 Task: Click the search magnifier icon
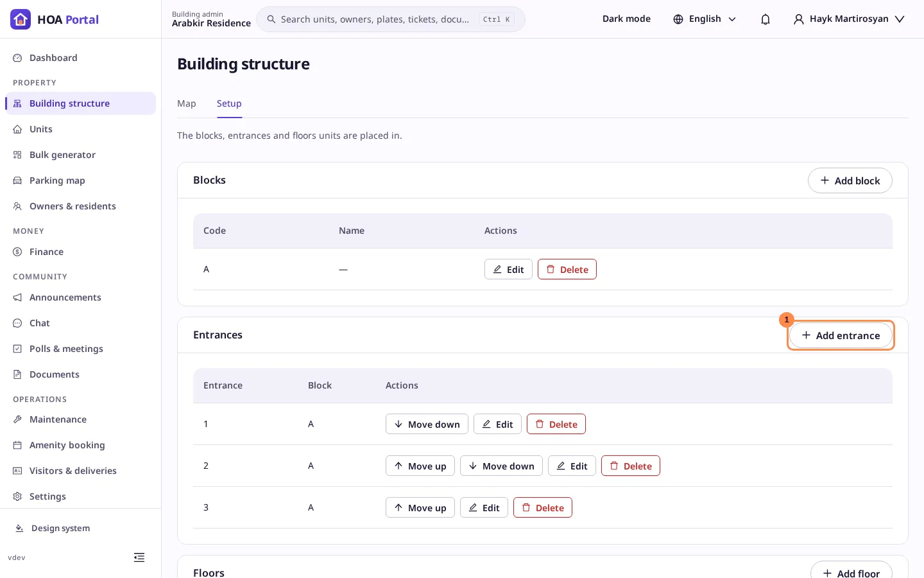tap(271, 19)
